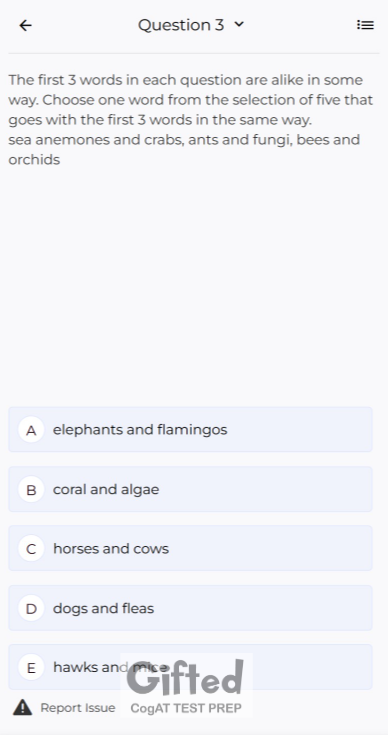Click the question instruction text
The width and height of the screenshot is (388, 735).
[x=191, y=99]
